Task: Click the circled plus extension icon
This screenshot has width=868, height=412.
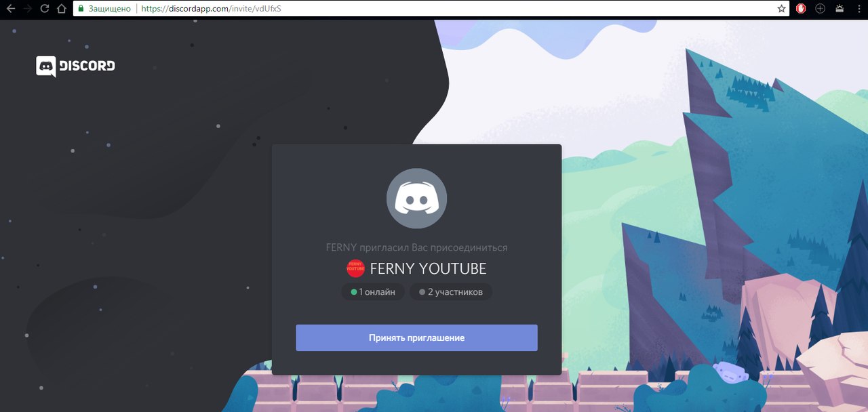Action: 820,9
